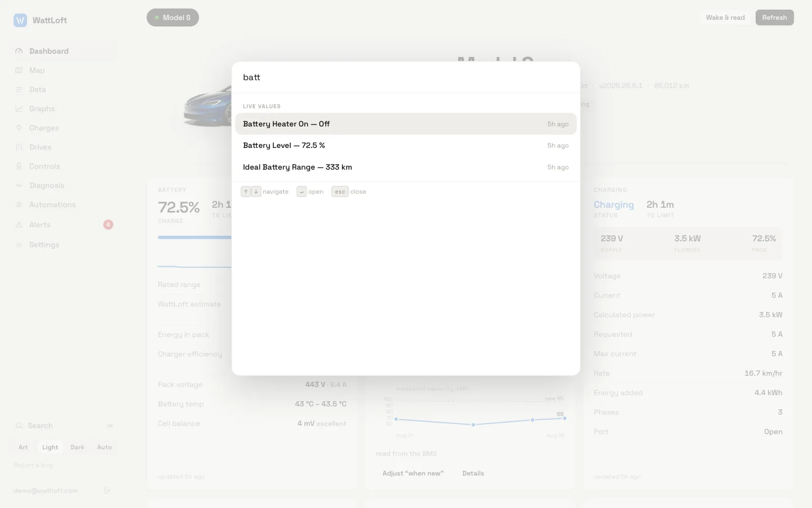Select the Art theme option

tap(23, 447)
